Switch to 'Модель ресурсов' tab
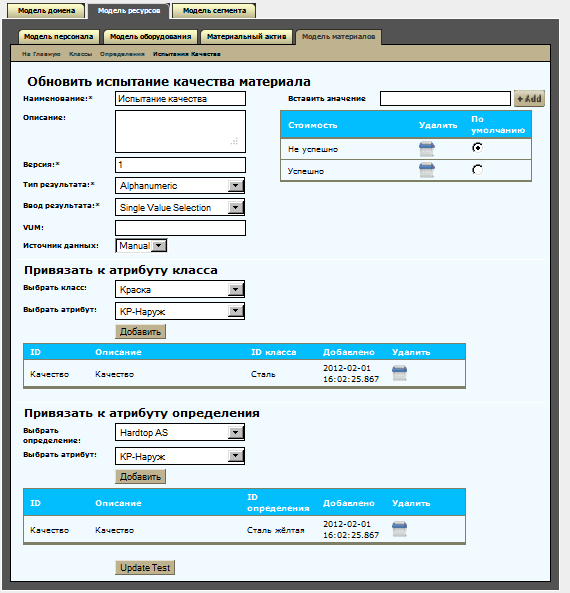 (129, 11)
